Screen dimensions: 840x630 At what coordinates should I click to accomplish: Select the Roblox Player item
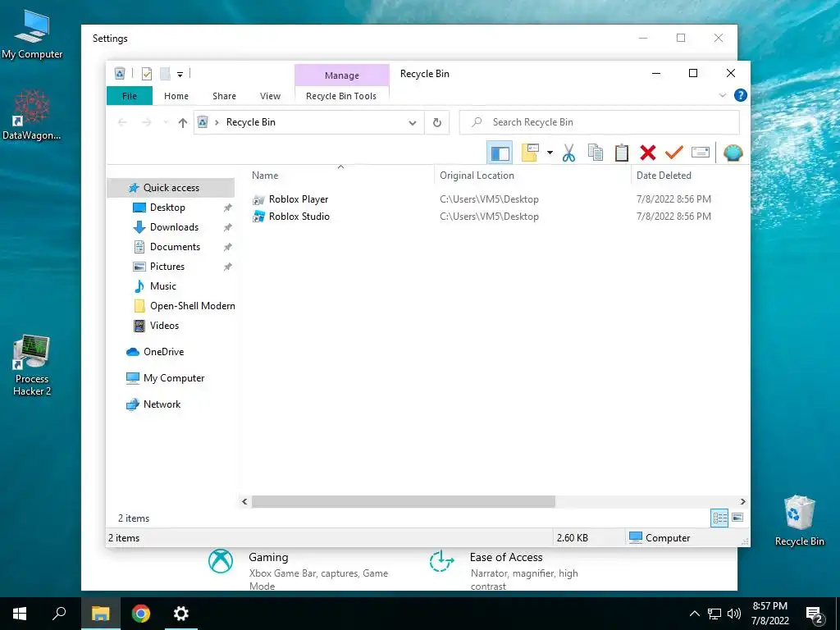tap(299, 199)
